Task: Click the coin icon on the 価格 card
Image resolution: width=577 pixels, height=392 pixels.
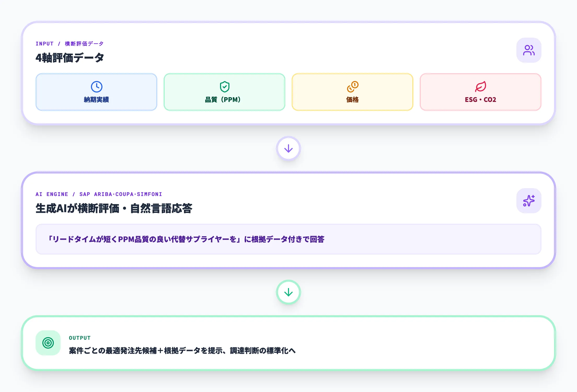Action: (x=353, y=86)
